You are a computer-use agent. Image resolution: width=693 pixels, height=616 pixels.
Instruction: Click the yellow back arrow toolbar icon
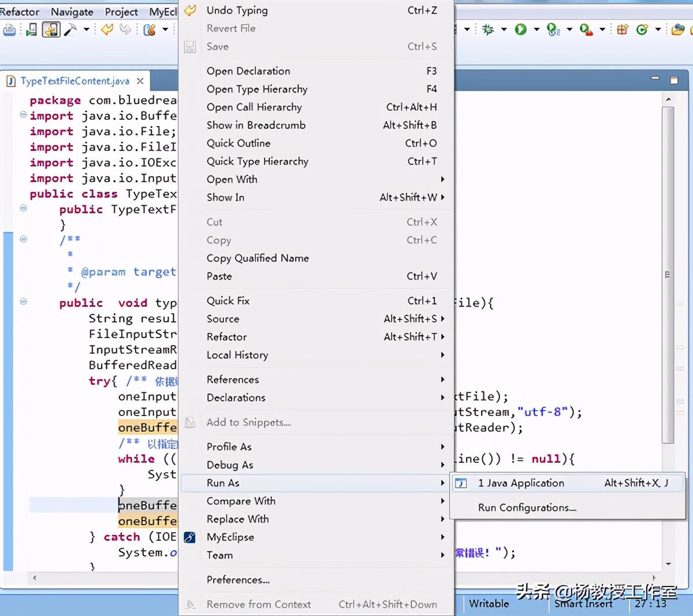click(107, 29)
